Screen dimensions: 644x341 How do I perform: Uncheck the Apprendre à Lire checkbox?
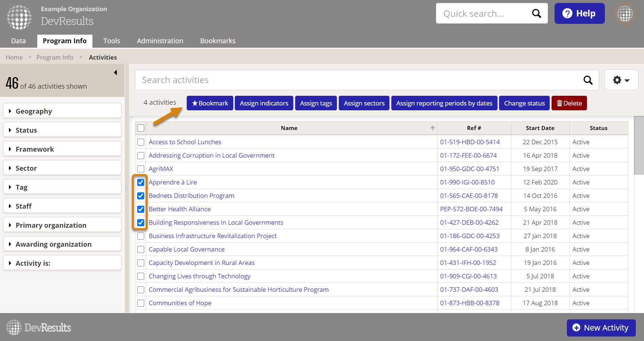pyautogui.click(x=141, y=182)
